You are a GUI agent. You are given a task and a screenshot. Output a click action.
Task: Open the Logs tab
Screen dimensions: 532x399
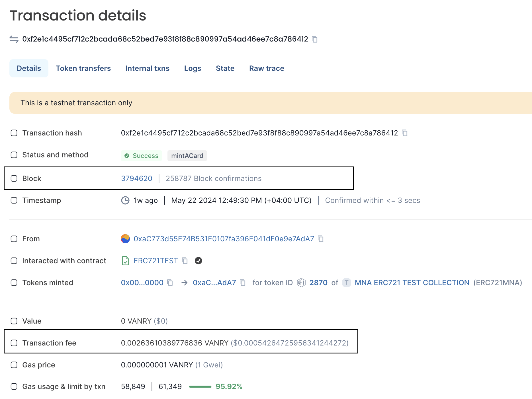point(193,68)
